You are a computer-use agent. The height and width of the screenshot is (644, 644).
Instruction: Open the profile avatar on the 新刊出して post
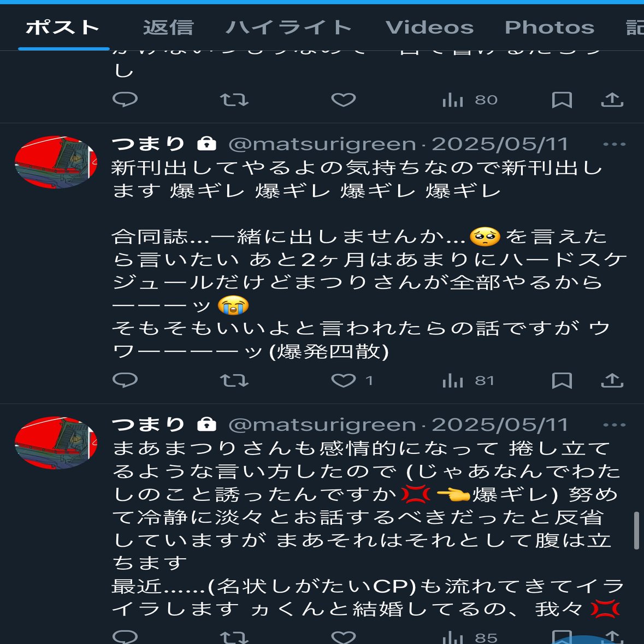tap(56, 162)
